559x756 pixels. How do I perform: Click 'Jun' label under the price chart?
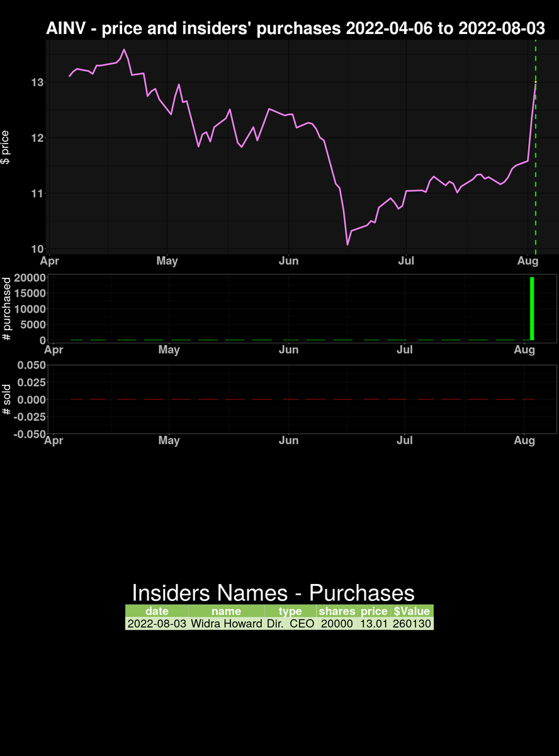click(288, 261)
